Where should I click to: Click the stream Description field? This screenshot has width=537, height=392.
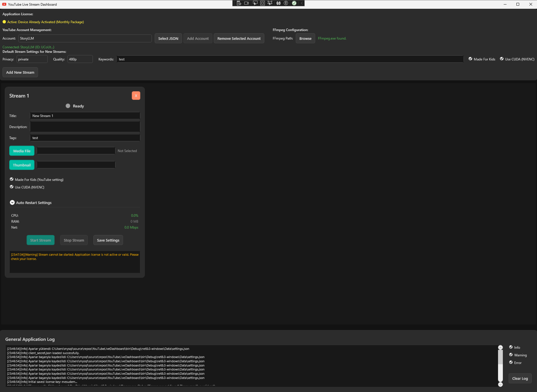(x=85, y=127)
